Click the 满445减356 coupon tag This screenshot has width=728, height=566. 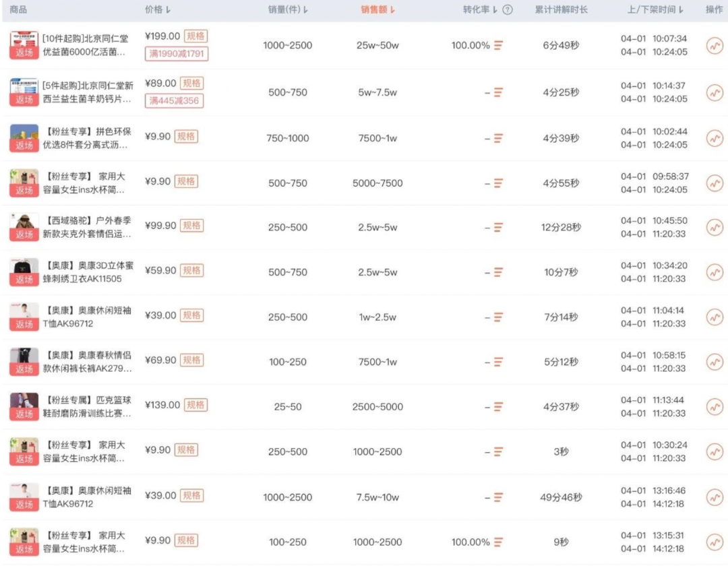(174, 100)
